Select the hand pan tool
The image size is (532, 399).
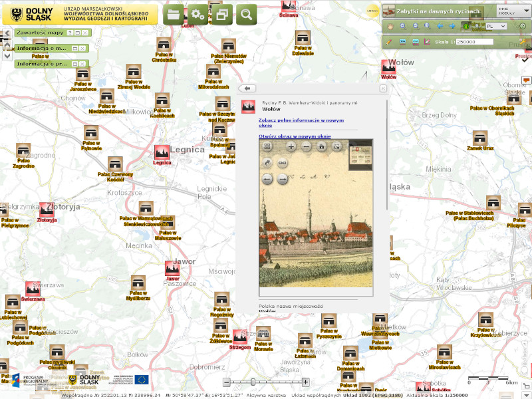(x=390, y=26)
